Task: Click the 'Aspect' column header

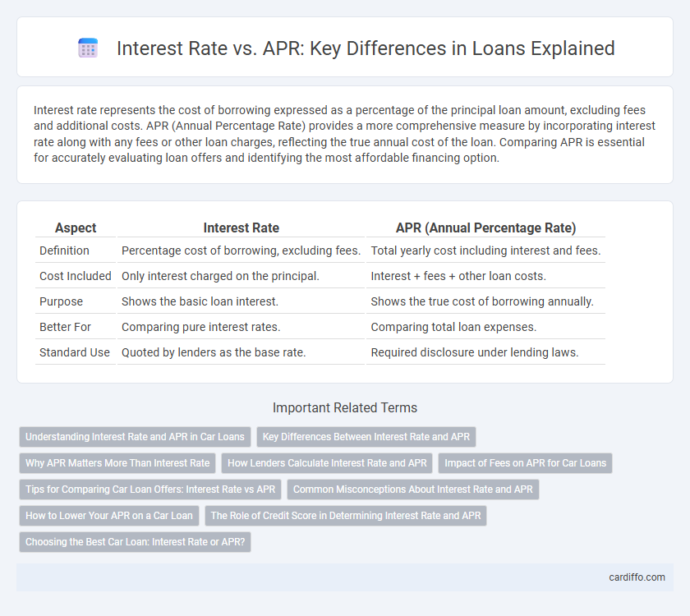Action: click(76, 228)
